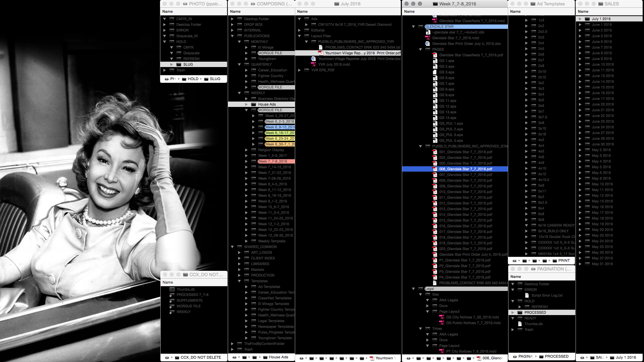644x362 pixels.
Task: Click the InDesign icon beside YVR July 2016.indd
Action: 313,64
